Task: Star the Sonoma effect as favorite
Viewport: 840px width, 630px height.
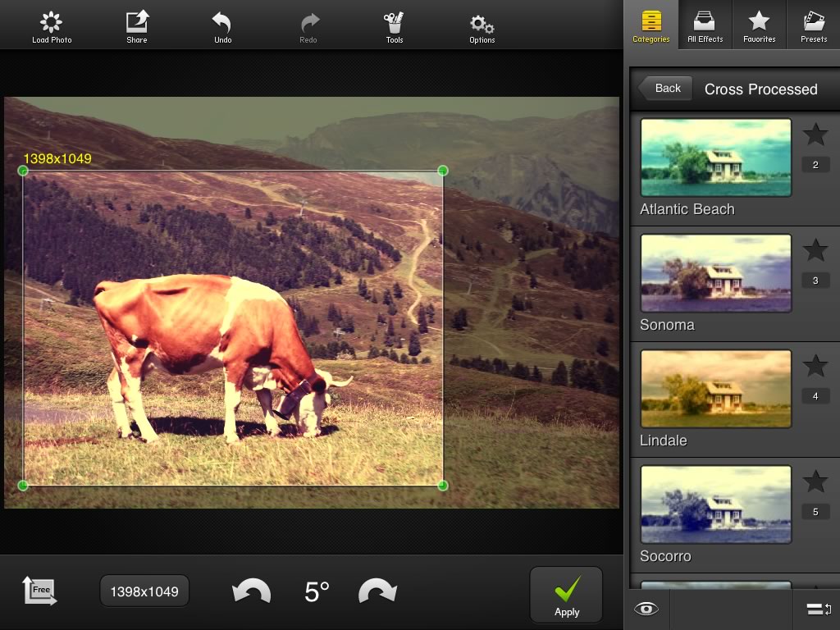Action: coord(815,249)
